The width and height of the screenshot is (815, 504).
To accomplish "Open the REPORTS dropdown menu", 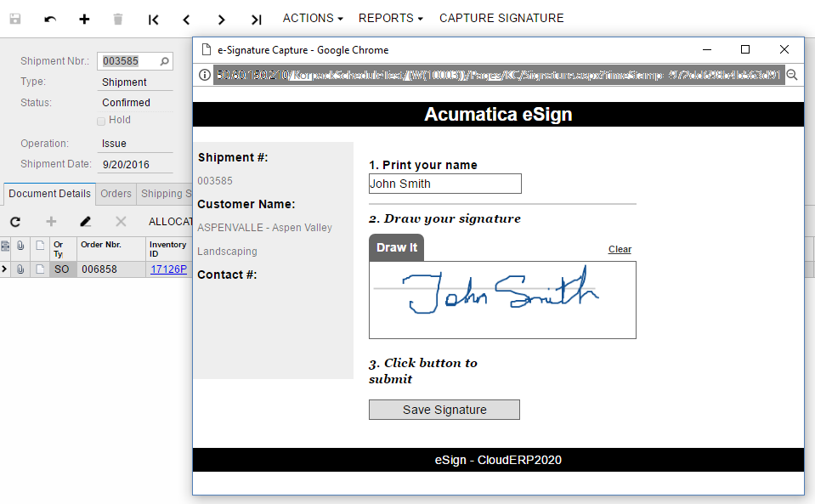I will pos(390,18).
